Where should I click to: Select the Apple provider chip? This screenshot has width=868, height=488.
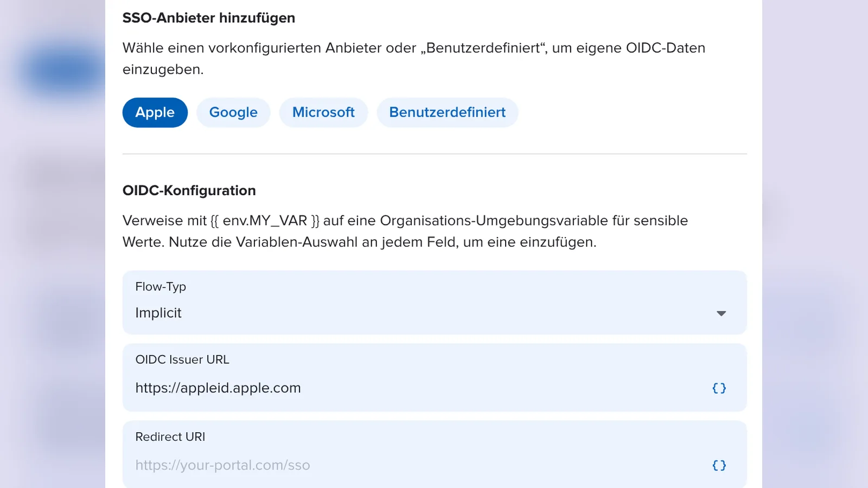point(155,113)
